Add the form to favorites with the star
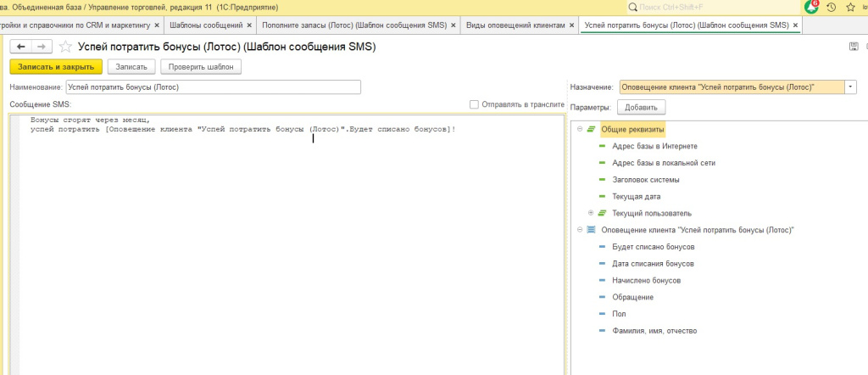This screenshot has height=375, width=868. tap(65, 47)
